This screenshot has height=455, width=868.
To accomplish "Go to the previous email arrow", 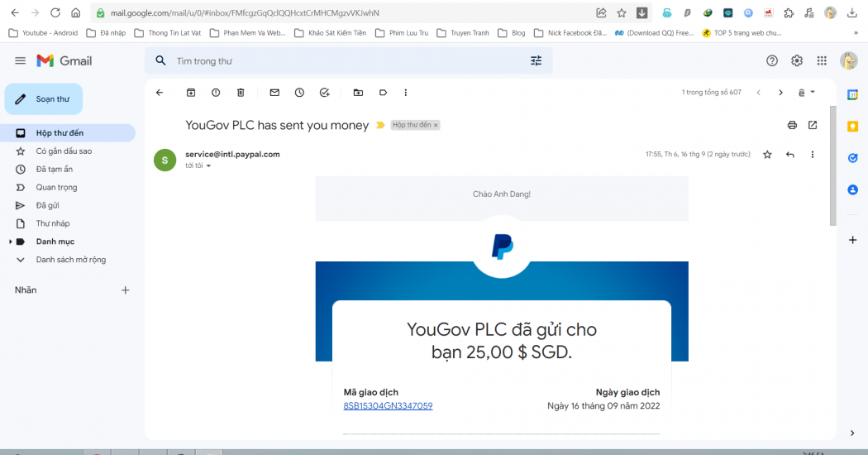I will 758,93.
